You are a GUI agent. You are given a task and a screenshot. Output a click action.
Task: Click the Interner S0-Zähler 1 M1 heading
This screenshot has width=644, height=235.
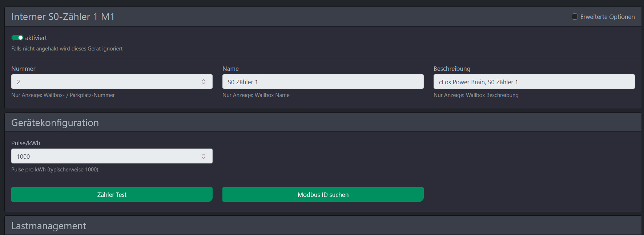click(x=63, y=17)
